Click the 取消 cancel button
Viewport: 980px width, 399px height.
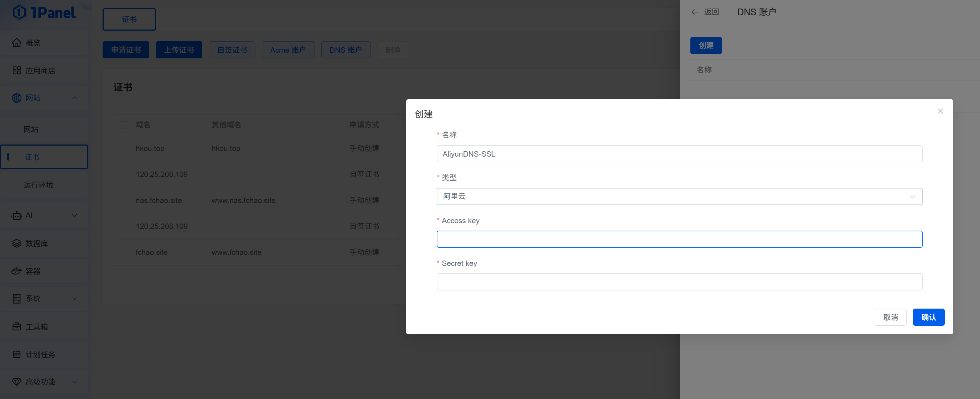pyautogui.click(x=890, y=317)
